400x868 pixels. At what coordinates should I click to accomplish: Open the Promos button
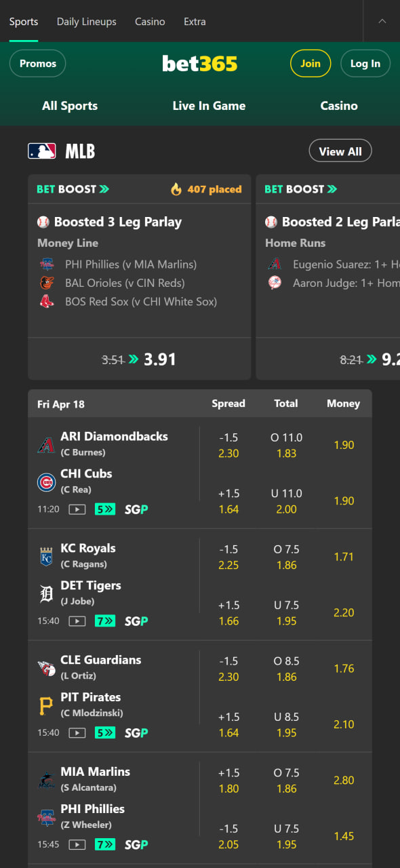(x=38, y=64)
